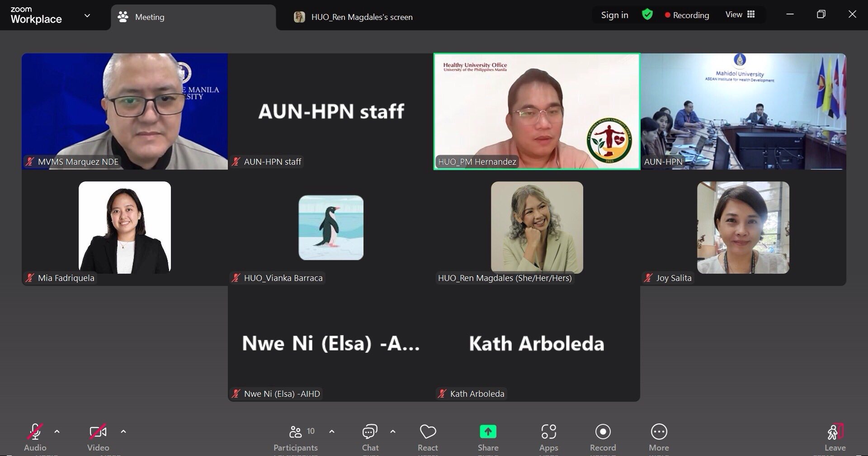Click the Zoom Workplace logo
Image resolution: width=868 pixels, height=456 pixels.
(36, 15)
